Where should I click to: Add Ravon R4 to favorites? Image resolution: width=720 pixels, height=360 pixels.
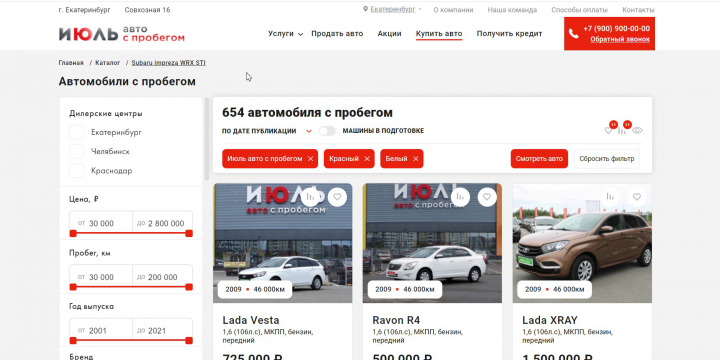pyautogui.click(x=487, y=197)
